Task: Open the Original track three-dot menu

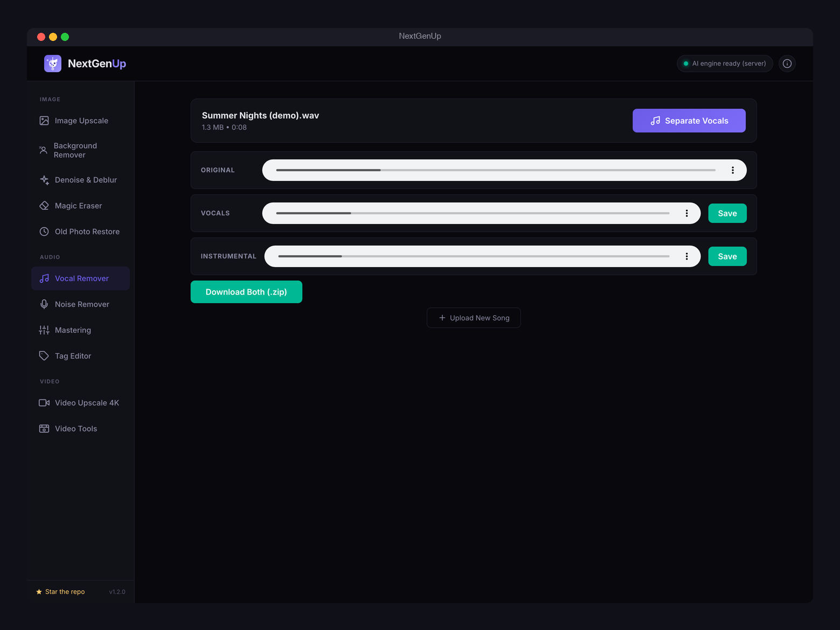Action: point(733,170)
